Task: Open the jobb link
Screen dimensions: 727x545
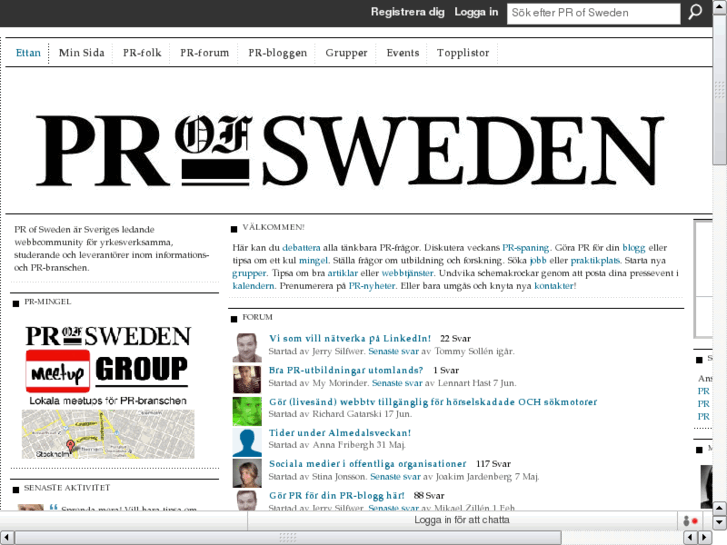Action: point(538,260)
